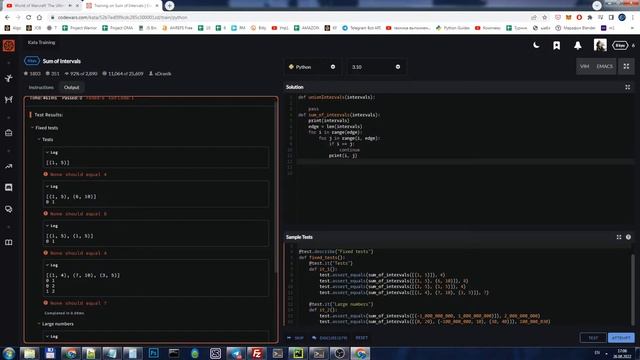Run the TEST button

(593, 338)
